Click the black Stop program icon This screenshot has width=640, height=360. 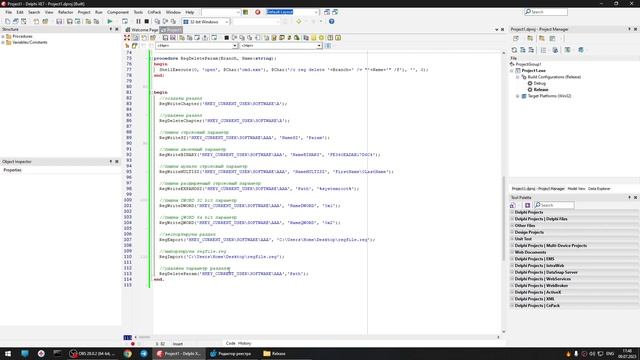(147, 21)
